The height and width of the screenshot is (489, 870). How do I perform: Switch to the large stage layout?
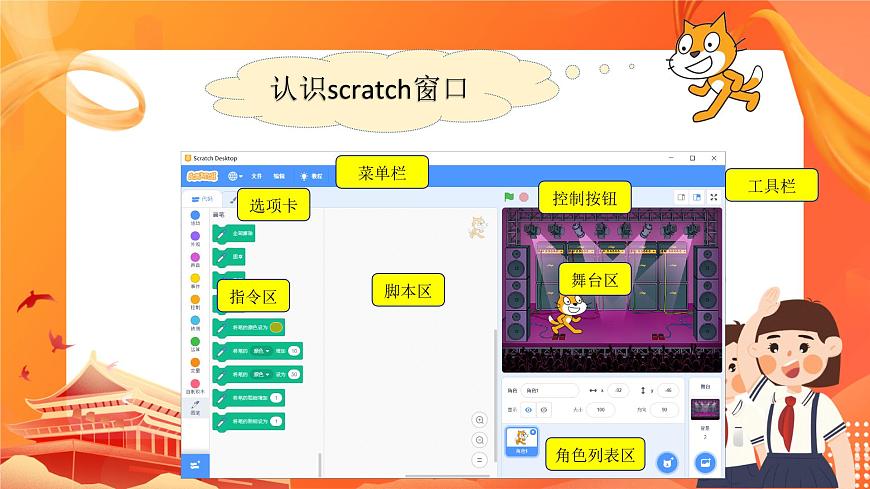click(697, 197)
